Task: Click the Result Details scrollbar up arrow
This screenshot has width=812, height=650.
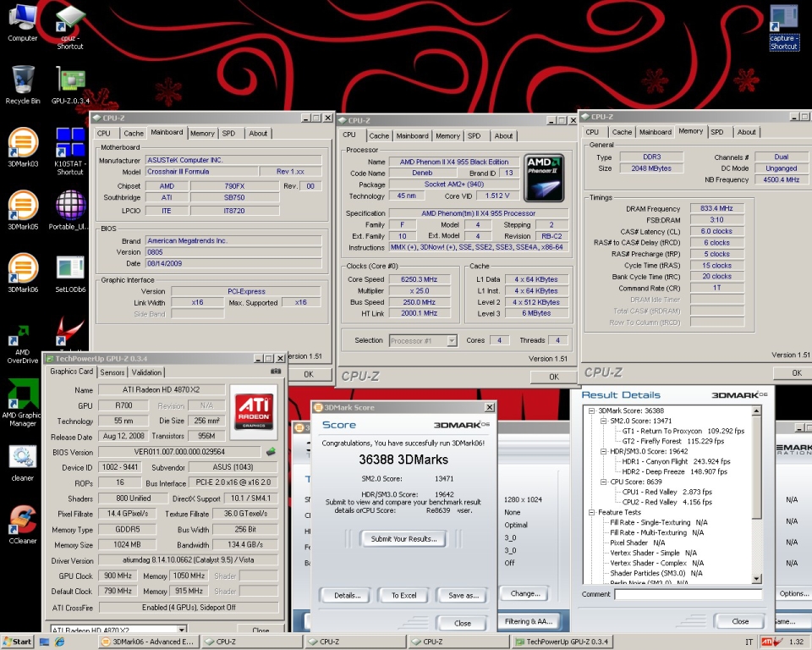Action: pyautogui.click(x=756, y=410)
